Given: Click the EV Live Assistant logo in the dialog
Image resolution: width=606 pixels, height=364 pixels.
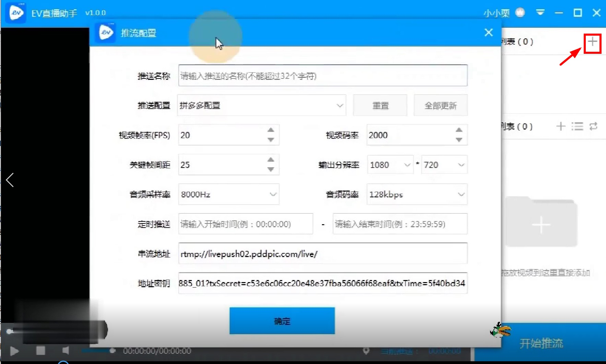Looking at the screenshot, I should coord(106,32).
